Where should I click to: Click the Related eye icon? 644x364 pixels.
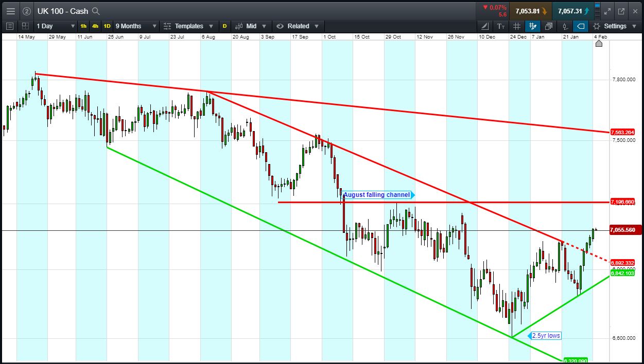coord(280,26)
